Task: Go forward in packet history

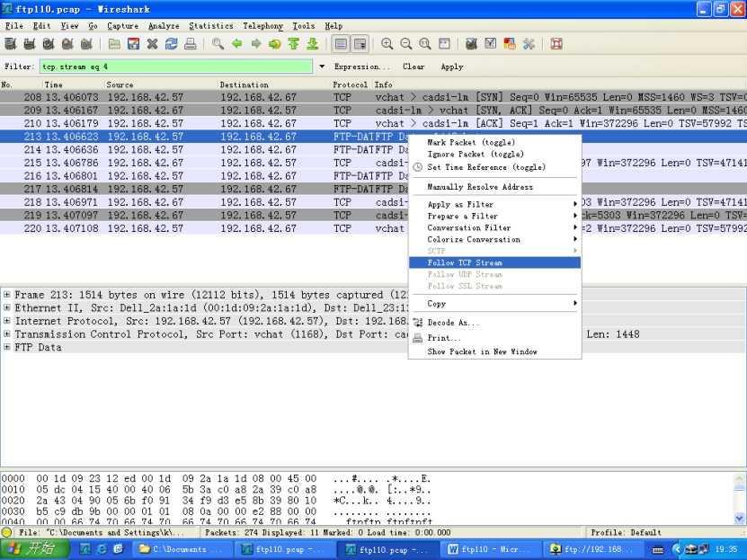Action: (x=256, y=44)
